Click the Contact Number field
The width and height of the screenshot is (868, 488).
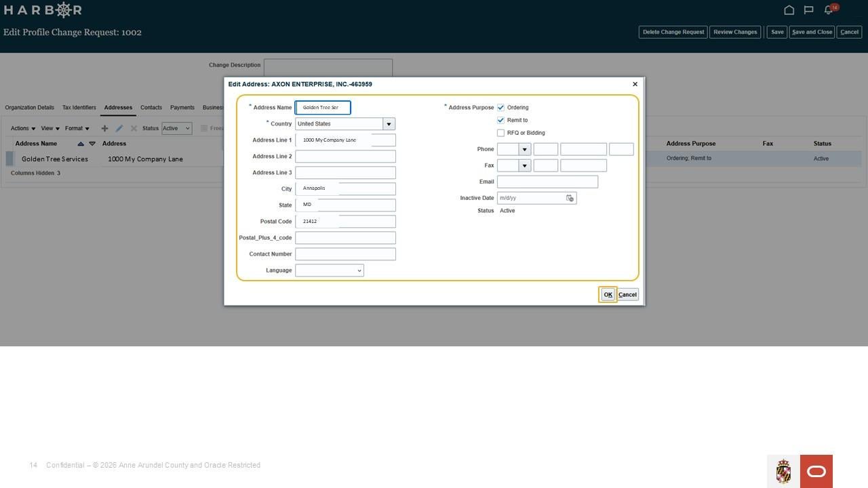tap(345, 254)
